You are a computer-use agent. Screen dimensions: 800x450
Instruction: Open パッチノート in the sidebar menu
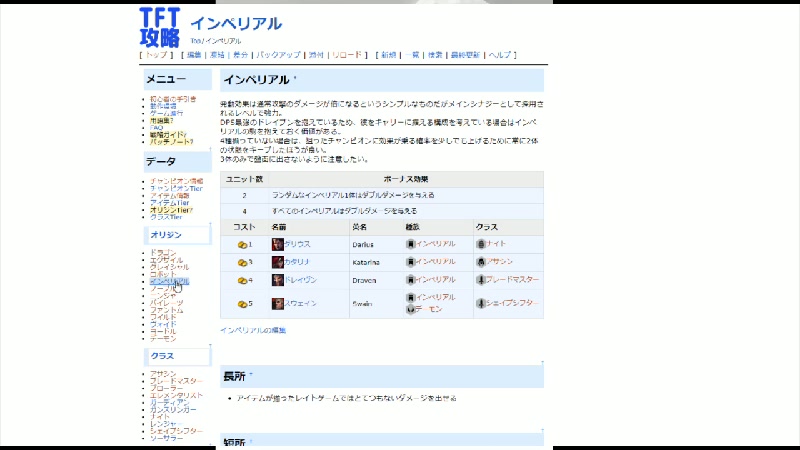coord(171,142)
